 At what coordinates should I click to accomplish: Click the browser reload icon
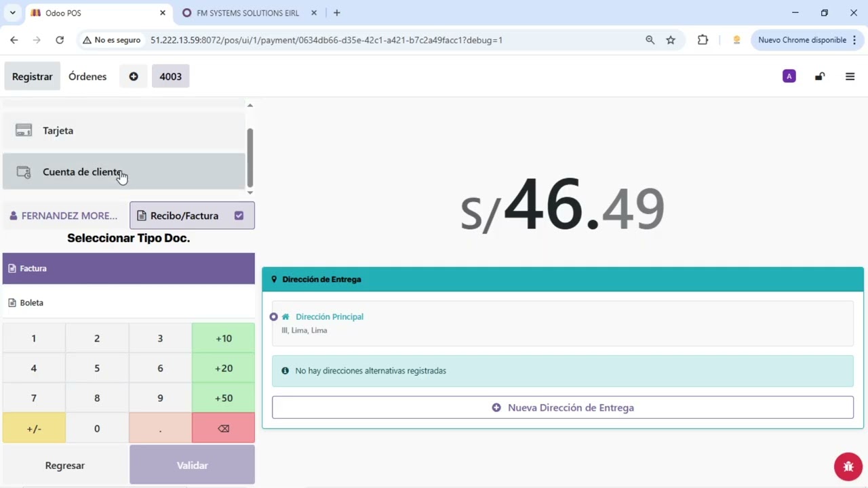pyautogui.click(x=60, y=40)
